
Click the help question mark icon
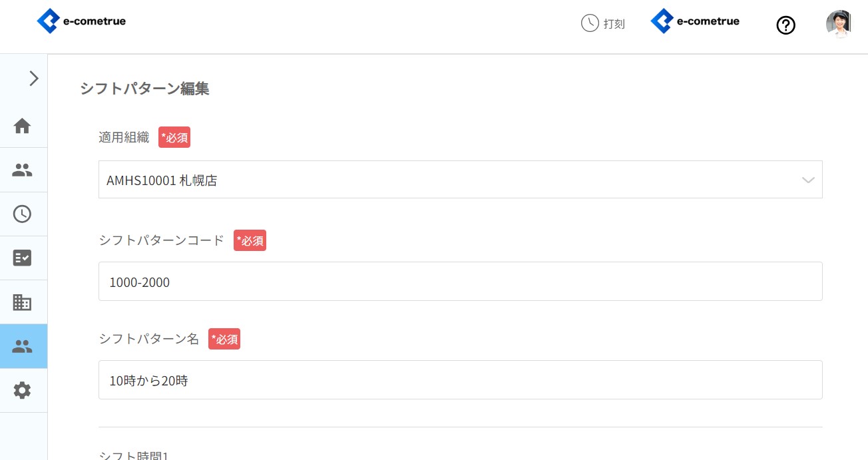click(786, 25)
